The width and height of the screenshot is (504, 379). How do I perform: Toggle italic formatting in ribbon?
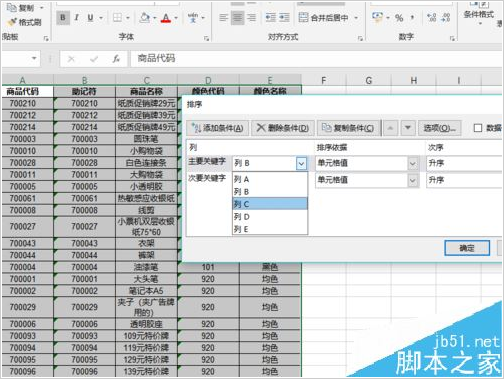coord(77,17)
